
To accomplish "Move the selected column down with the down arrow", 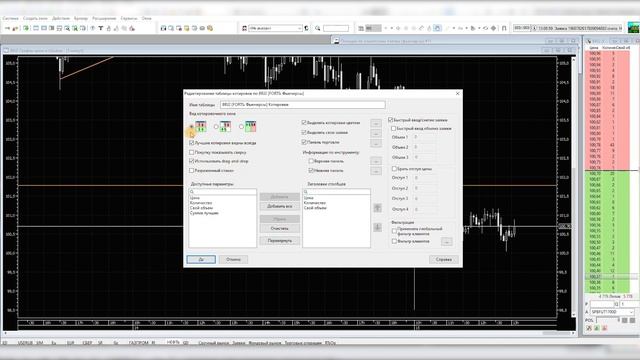I will [378, 227].
